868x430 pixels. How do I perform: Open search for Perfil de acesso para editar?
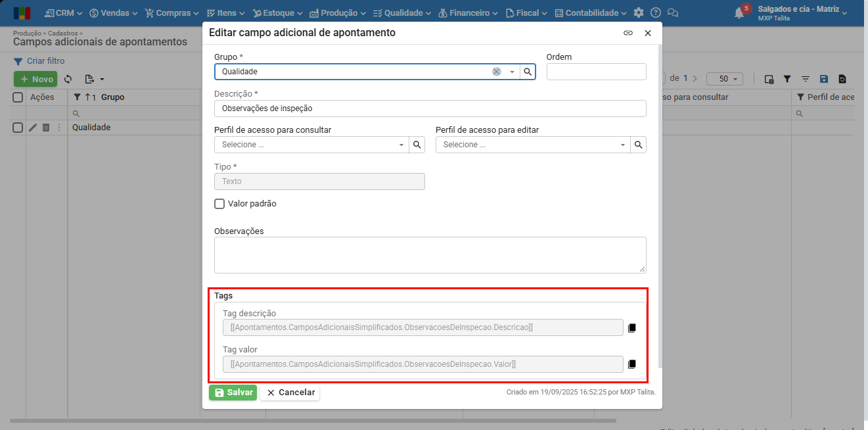click(638, 145)
